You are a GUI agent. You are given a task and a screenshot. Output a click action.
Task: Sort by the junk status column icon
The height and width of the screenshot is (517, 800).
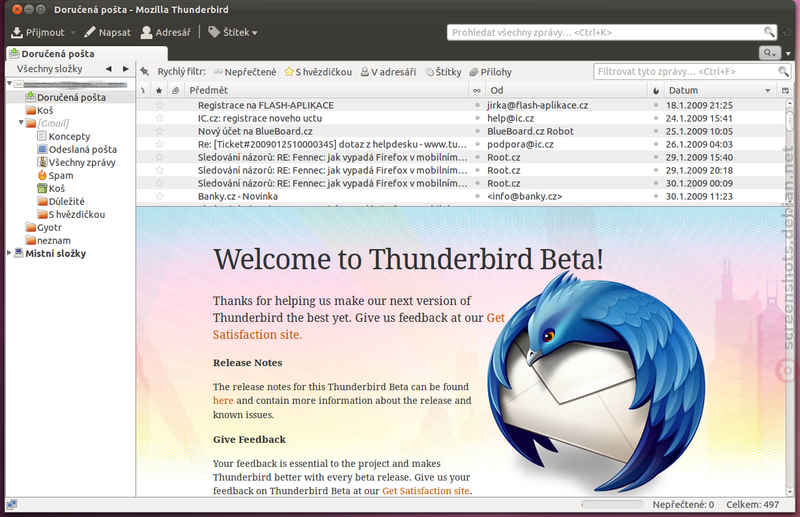point(656,90)
